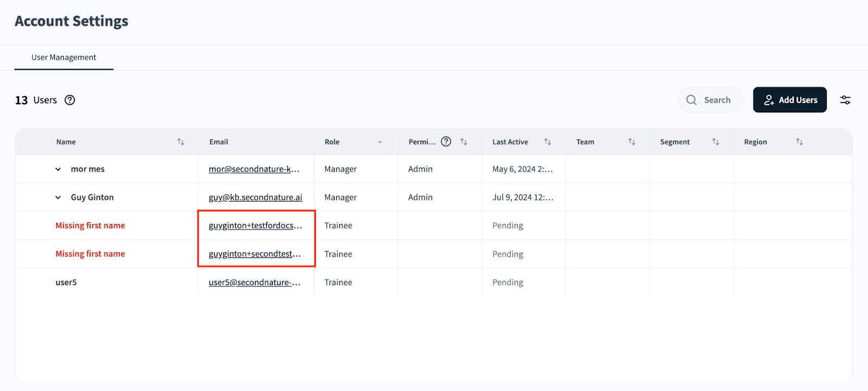Screen dimensions: 868x391
Task: Open the Role column filter dropdown
Action: (380, 142)
